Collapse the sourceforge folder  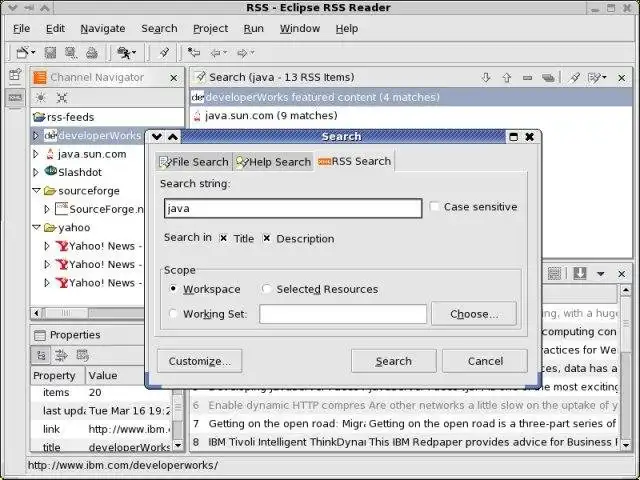click(36, 191)
